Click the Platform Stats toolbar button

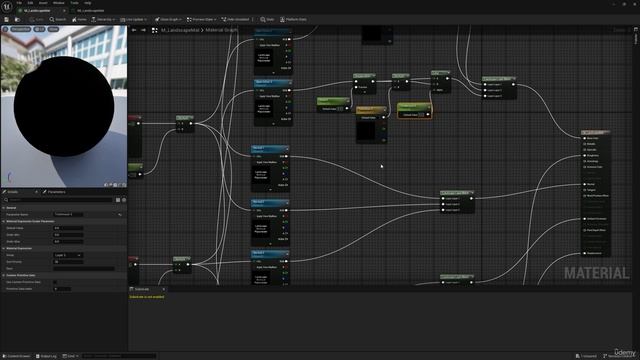pos(293,19)
